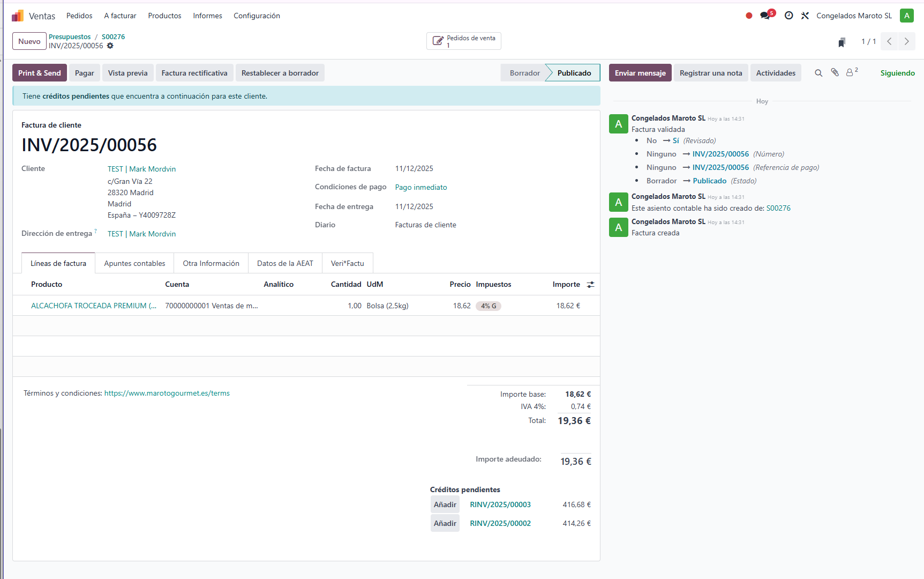Viewport: 924px width, 579px height.
Task: Toggle the Siguiendo follow status
Action: tap(897, 73)
